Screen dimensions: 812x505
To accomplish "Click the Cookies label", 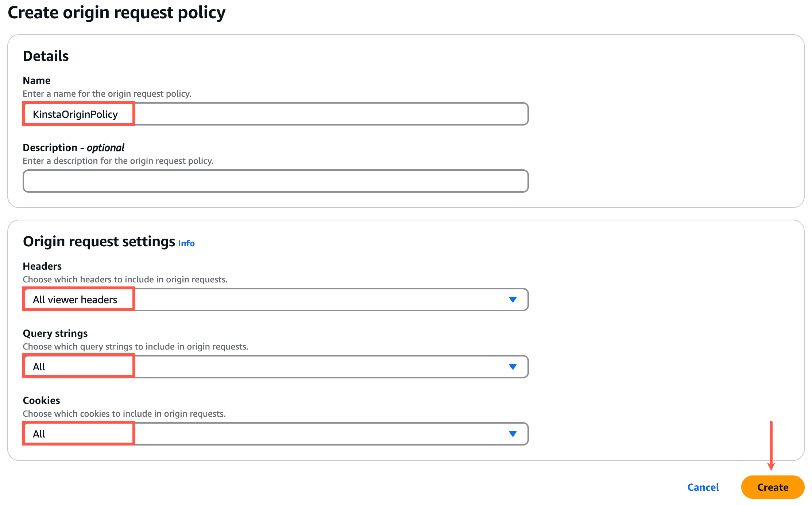I will click(41, 400).
